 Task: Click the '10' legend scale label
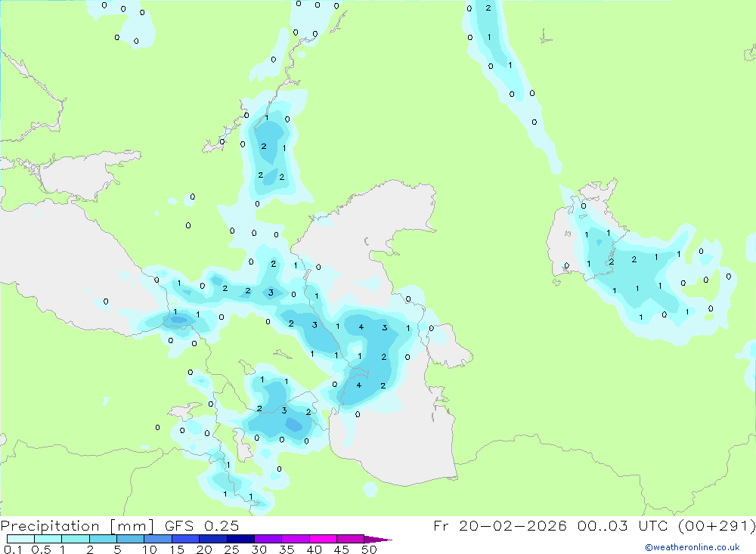pos(150,549)
